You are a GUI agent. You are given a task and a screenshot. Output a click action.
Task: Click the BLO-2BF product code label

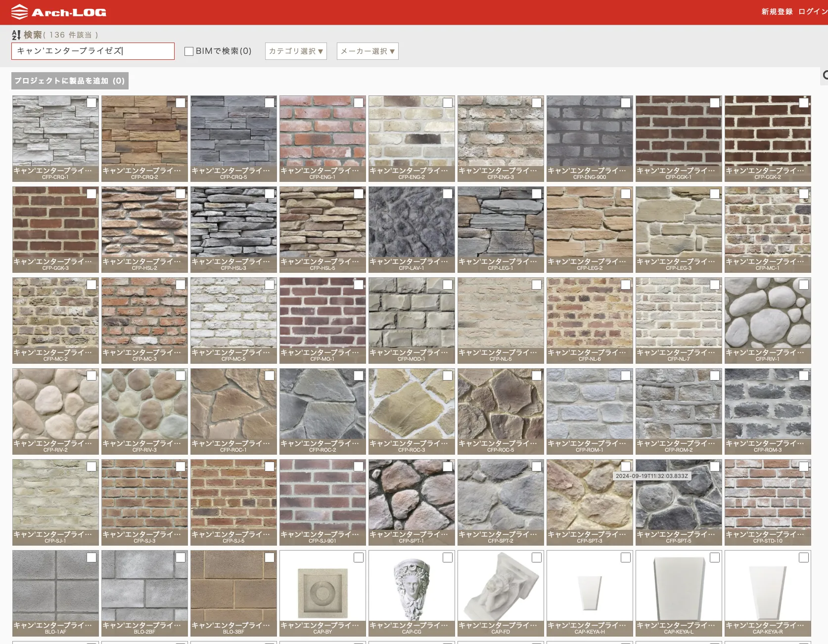tap(144, 632)
